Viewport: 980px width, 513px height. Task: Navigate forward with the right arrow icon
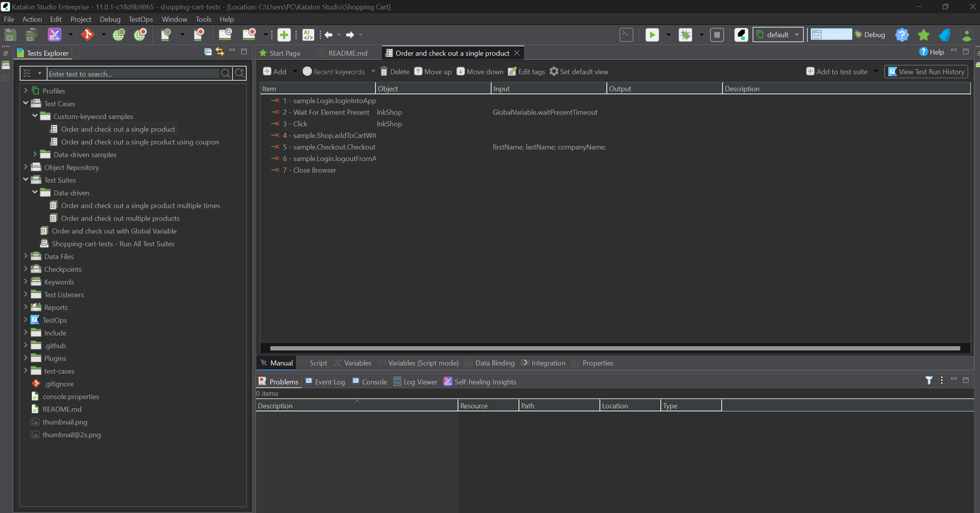pyautogui.click(x=350, y=35)
